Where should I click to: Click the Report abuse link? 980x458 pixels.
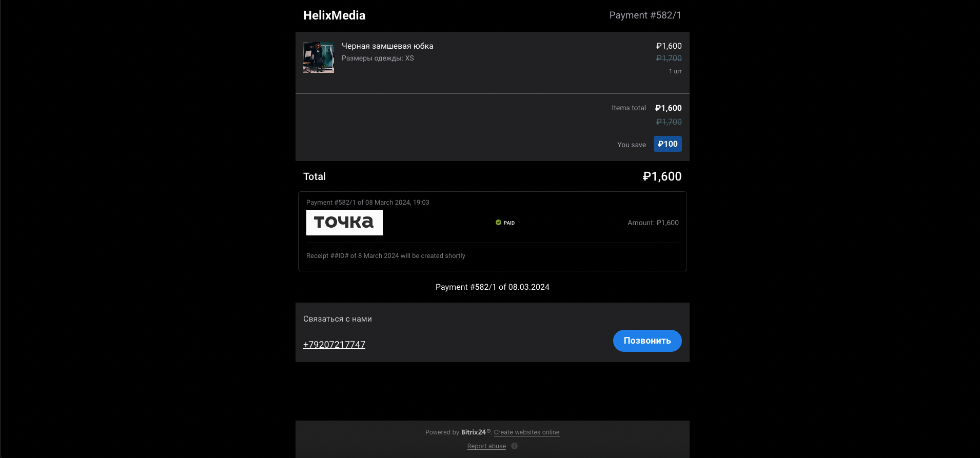click(486, 446)
